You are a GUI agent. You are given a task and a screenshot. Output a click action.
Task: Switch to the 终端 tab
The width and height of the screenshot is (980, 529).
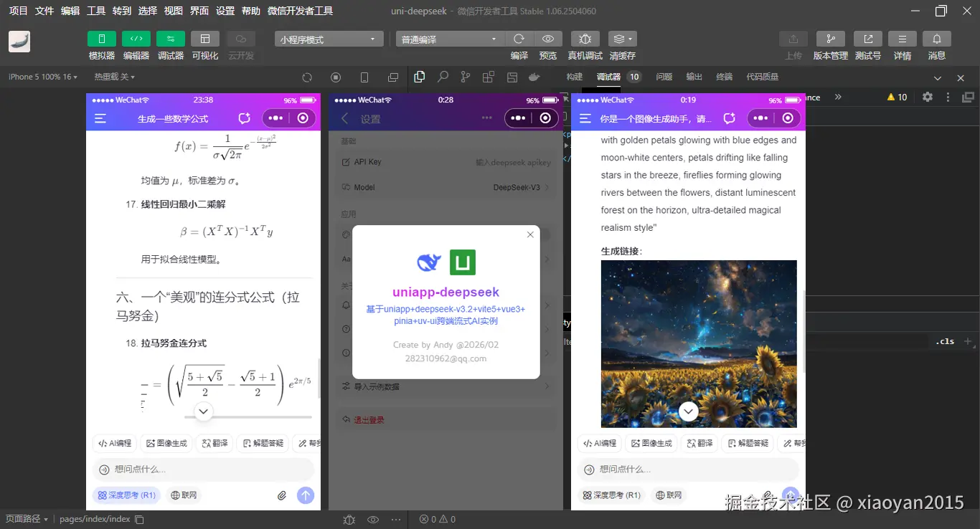pyautogui.click(x=725, y=77)
